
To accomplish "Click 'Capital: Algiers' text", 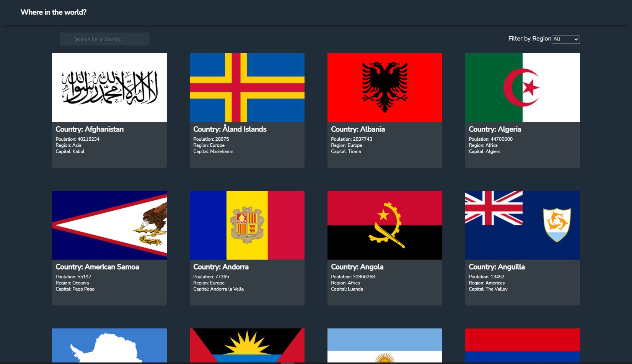I will (485, 151).
